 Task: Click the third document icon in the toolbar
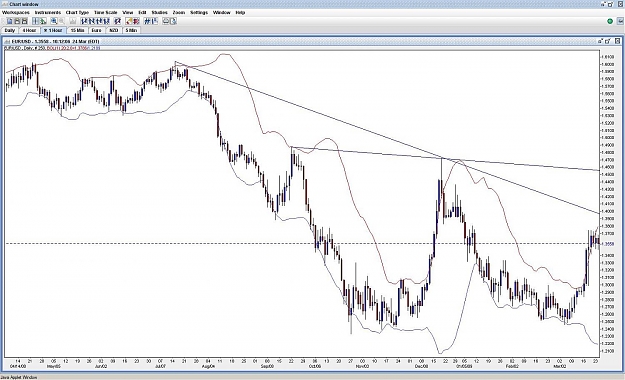(x=24, y=21)
